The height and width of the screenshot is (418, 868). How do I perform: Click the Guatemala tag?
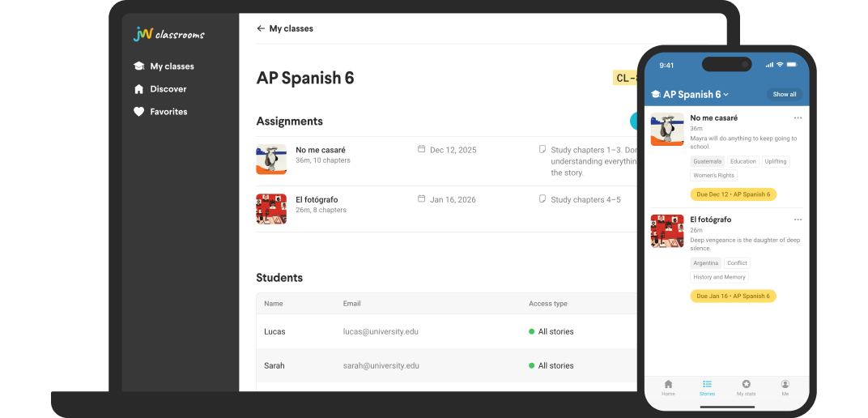point(707,161)
